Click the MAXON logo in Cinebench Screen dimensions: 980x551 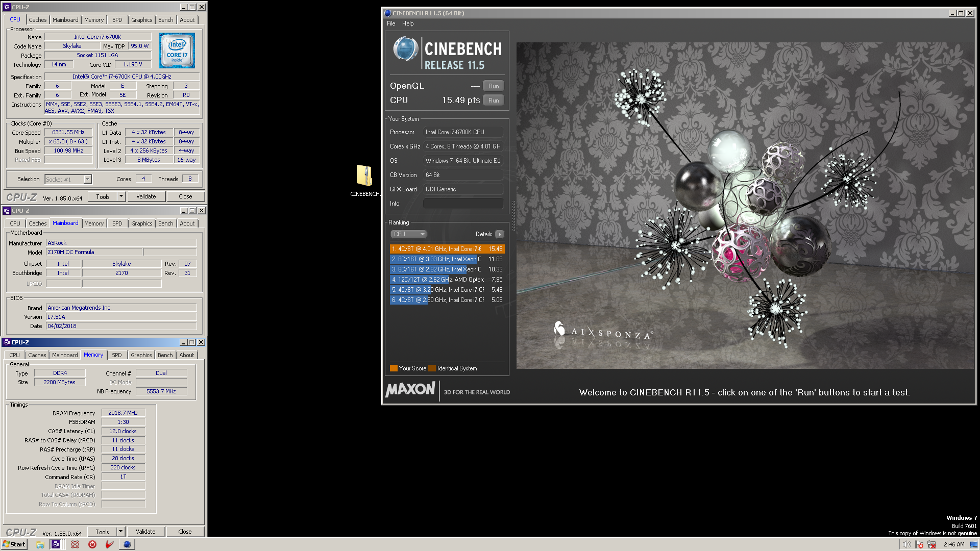[410, 390]
